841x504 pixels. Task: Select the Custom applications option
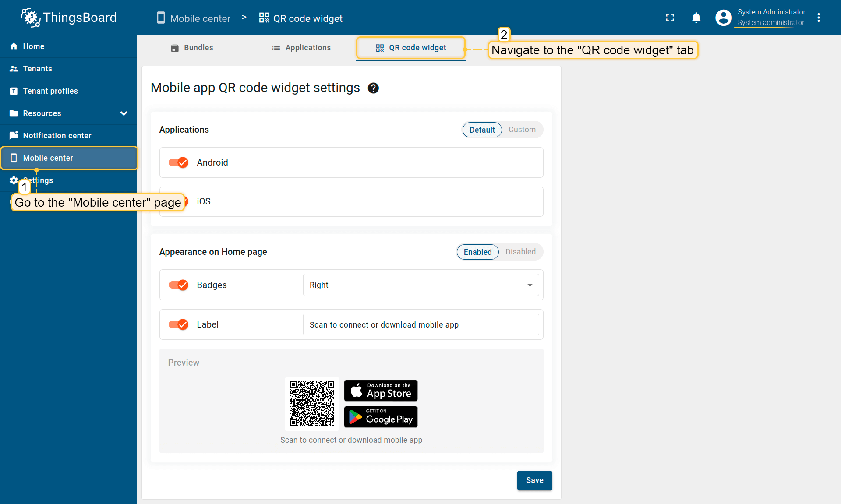522,130
